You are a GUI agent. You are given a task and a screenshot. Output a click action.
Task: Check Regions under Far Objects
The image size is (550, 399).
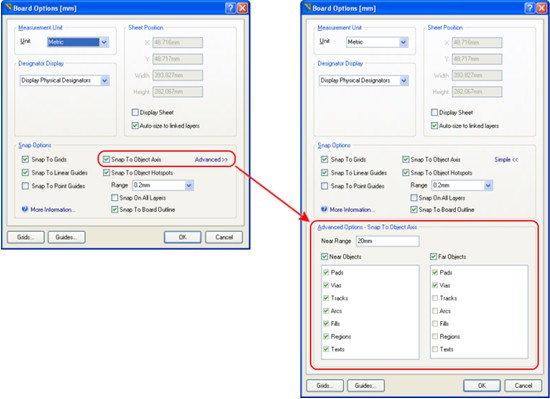tap(435, 336)
